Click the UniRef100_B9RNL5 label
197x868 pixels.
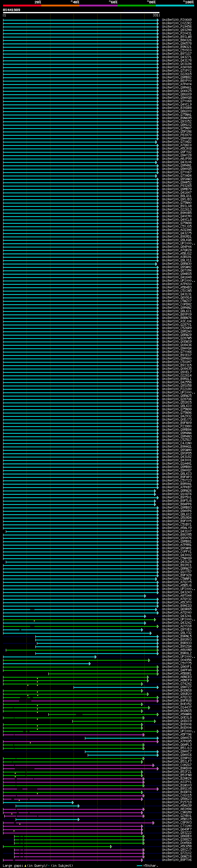coord(177,636)
